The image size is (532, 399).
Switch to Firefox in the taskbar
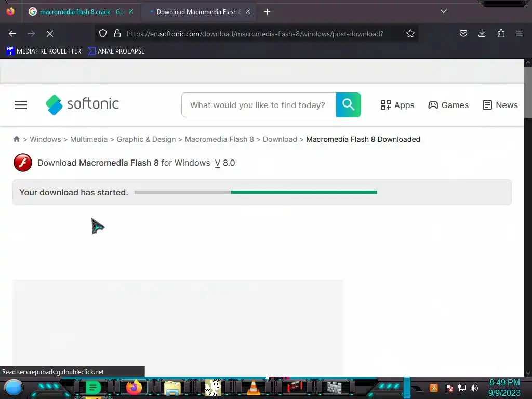tap(134, 388)
